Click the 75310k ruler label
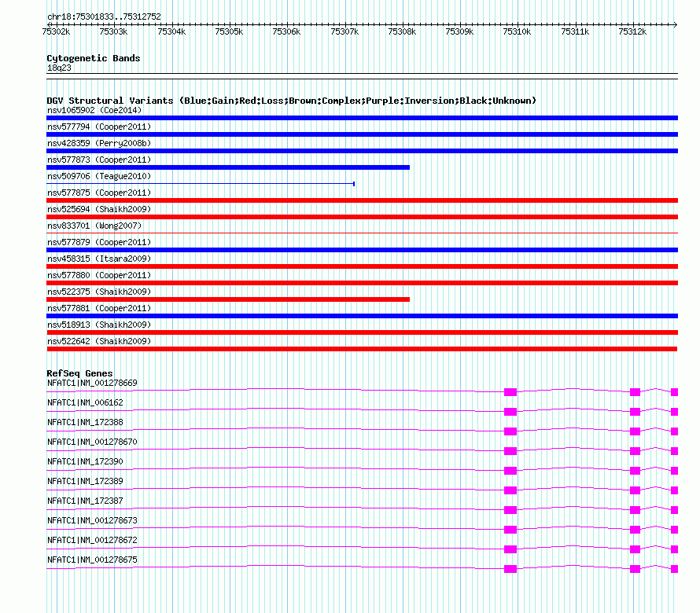The width and height of the screenshot is (700, 613). (517, 31)
